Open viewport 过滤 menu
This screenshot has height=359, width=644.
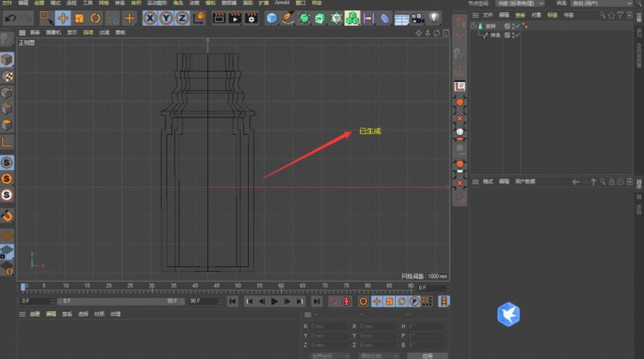pos(104,32)
